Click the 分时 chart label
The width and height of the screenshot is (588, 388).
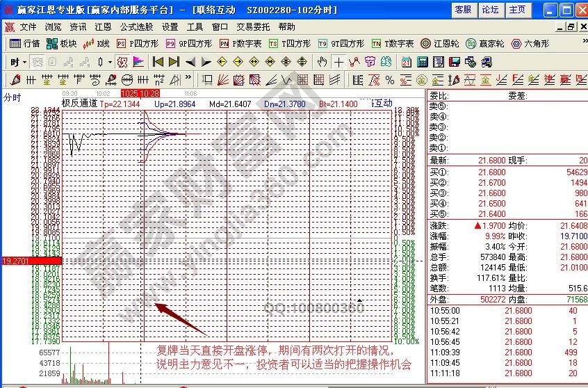click(12, 97)
